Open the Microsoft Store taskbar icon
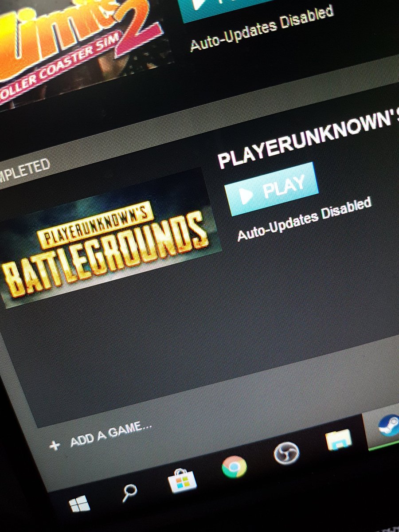399x532 pixels. click(182, 481)
